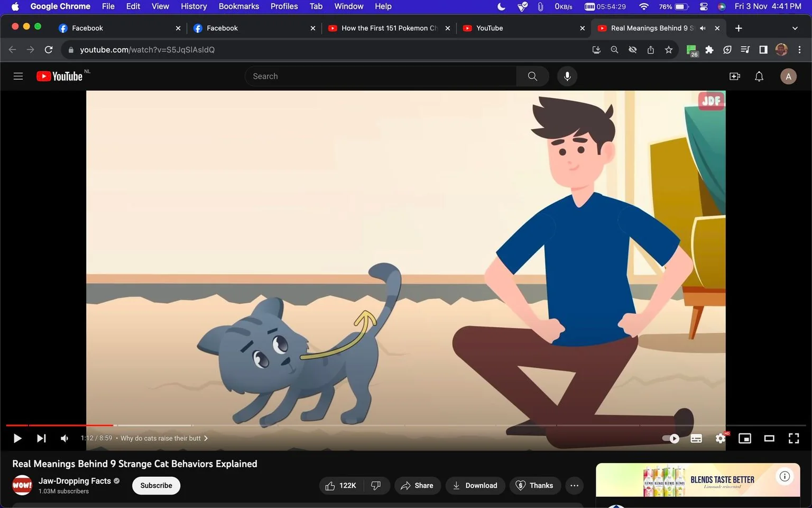Dislike the video

click(376, 485)
